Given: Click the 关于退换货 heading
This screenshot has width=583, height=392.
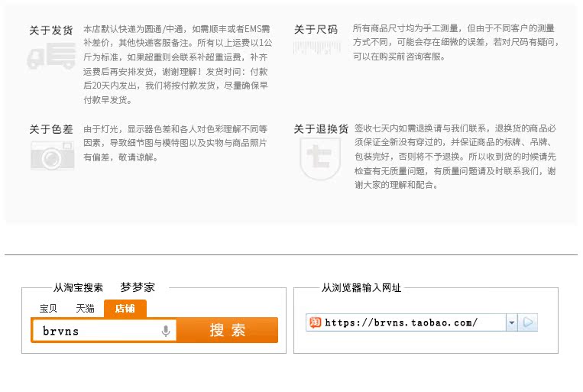Looking at the screenshot, I should [321, 129].
